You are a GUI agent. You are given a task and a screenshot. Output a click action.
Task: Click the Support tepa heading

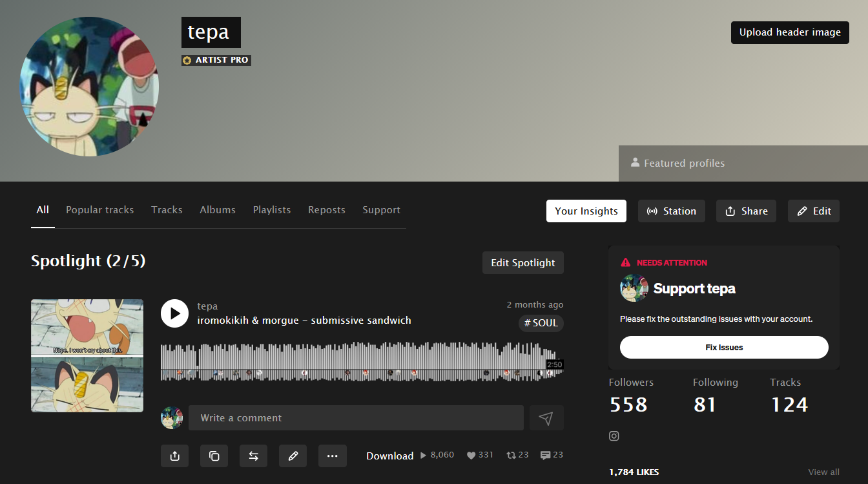[x=694, y=289]
